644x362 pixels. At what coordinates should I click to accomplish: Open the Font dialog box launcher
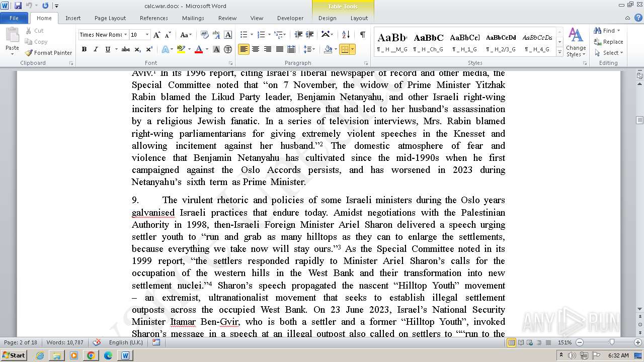(x=230, y=63)
